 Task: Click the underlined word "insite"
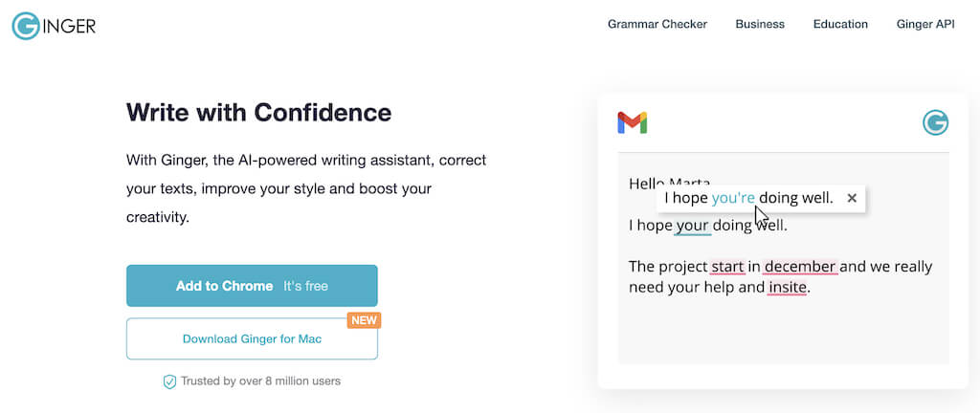pyautogui.click(x=787, y=287)
